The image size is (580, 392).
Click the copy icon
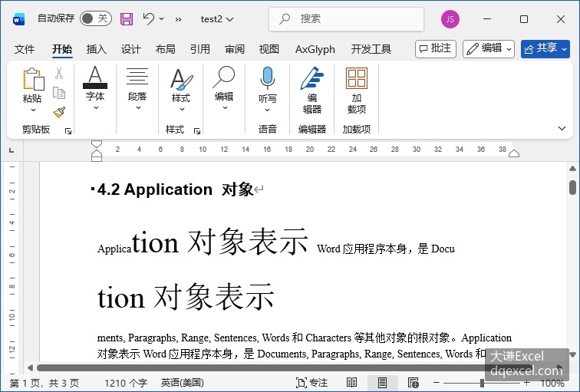coord(59,93)
